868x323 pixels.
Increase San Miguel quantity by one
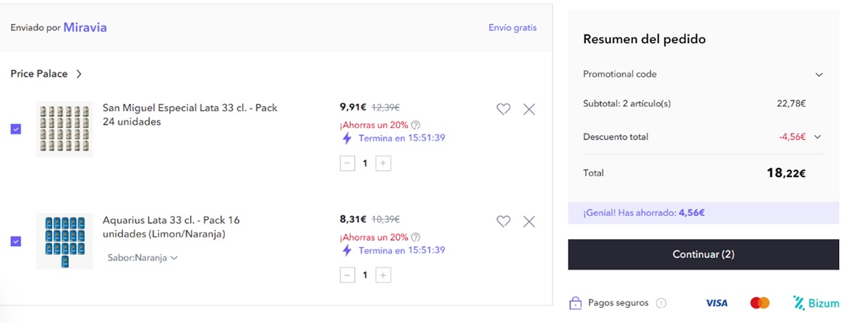point(384,163)
